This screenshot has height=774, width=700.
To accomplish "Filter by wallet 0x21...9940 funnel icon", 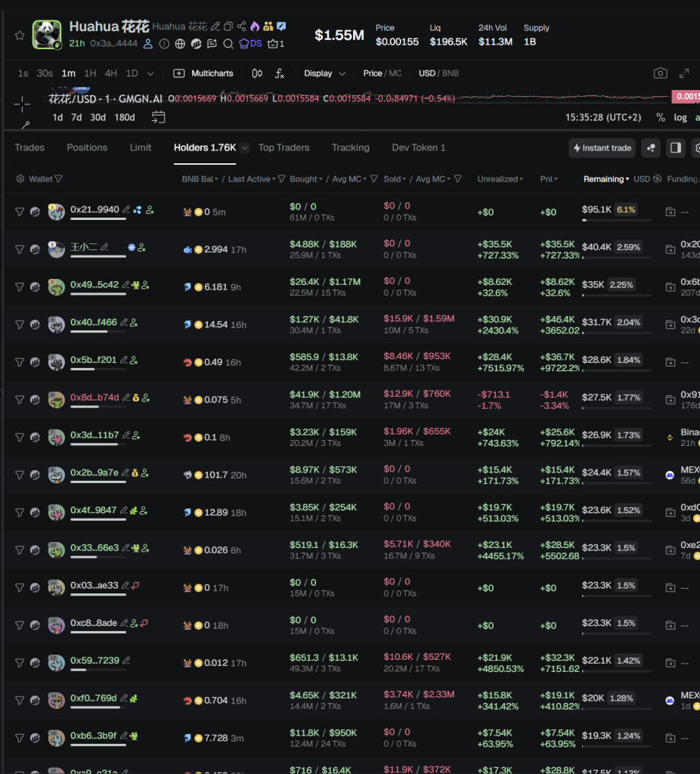I will click(x=20, y=212).
